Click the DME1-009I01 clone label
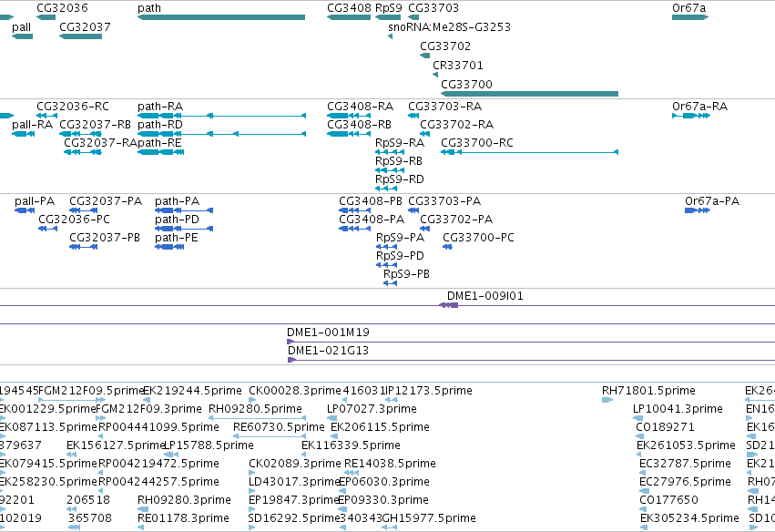Image resolution: width=775 pixels, height=532 pixels. point(484,296)
